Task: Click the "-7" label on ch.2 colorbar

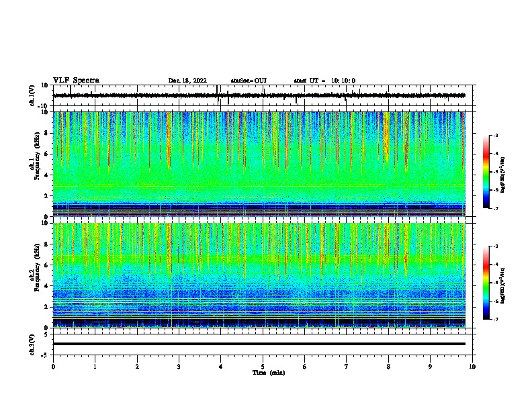Action: pyautogui.click(x=495, y=319)
